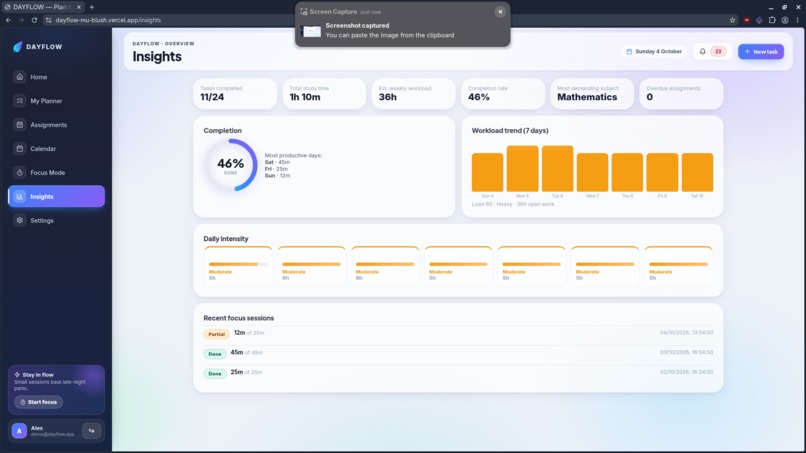The height and width of the screenshot is (453, 806).
Task: Click the Insights page heading
Action: tap(157, 57)
